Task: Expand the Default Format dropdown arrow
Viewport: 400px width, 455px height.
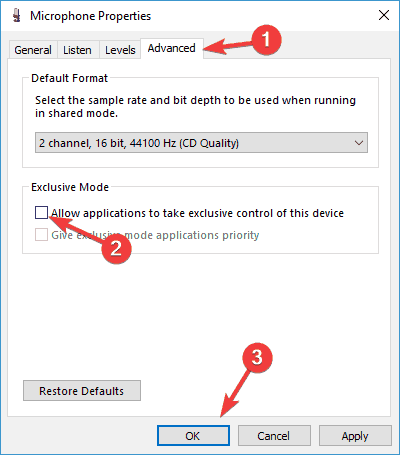Action: (x=359, y=143)
